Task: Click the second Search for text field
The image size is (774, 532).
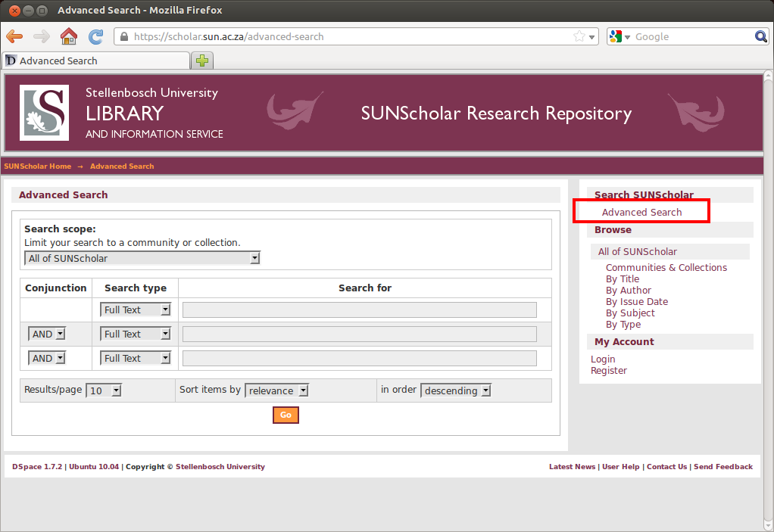Action: tap(359, 334)
